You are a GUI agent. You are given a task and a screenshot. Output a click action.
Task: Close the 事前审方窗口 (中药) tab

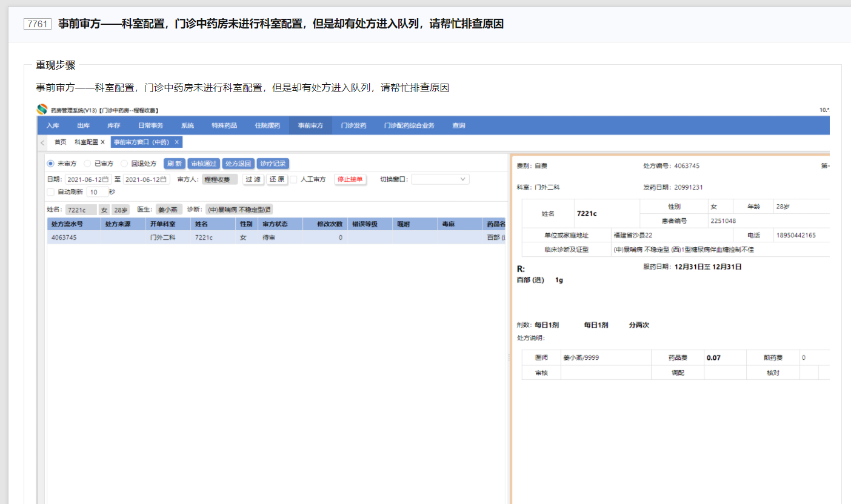tap(176, 142)
